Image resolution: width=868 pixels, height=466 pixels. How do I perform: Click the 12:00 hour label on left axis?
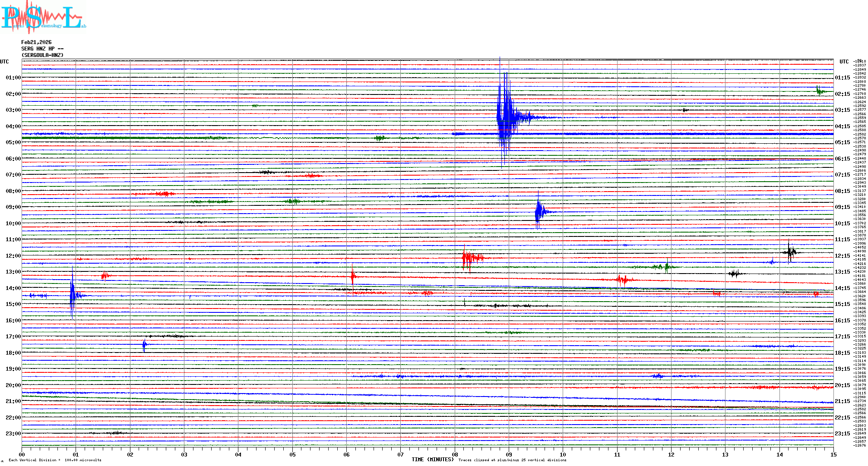click(13, 256)
